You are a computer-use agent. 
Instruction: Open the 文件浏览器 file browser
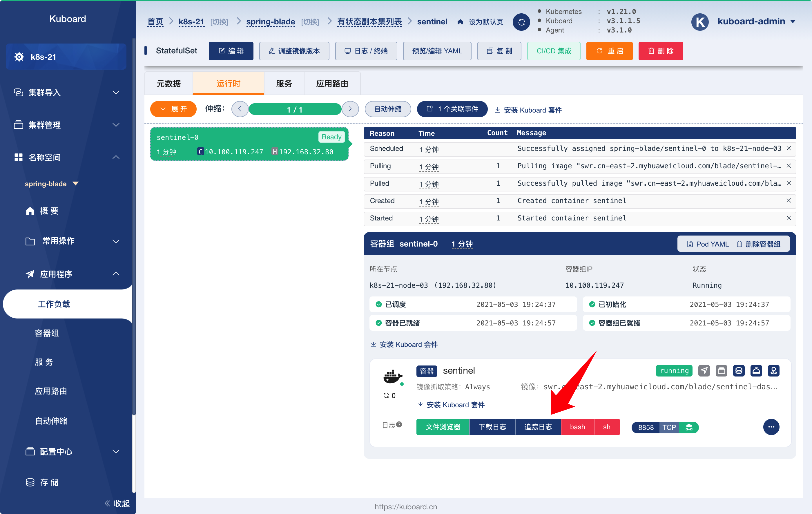tap(443, 427)
